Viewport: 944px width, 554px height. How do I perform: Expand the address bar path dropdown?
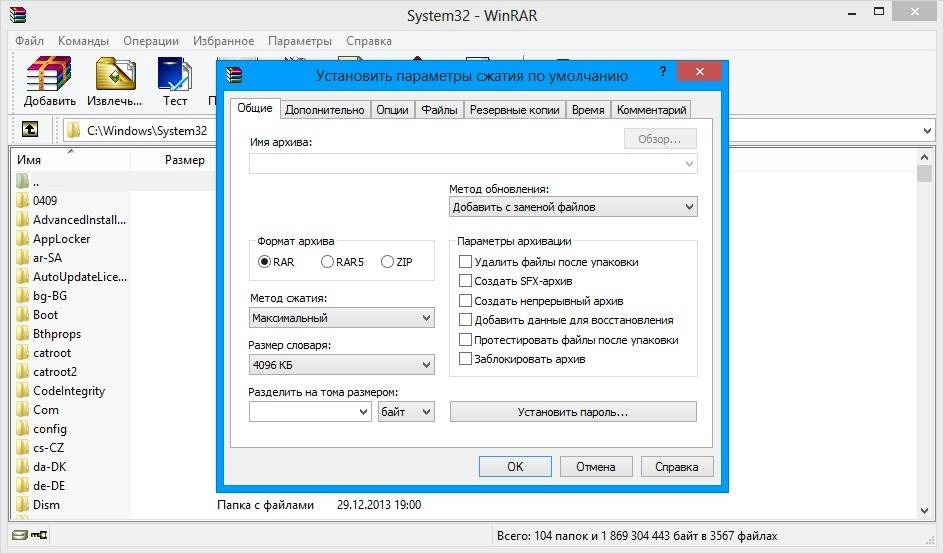tap(927, 130)
